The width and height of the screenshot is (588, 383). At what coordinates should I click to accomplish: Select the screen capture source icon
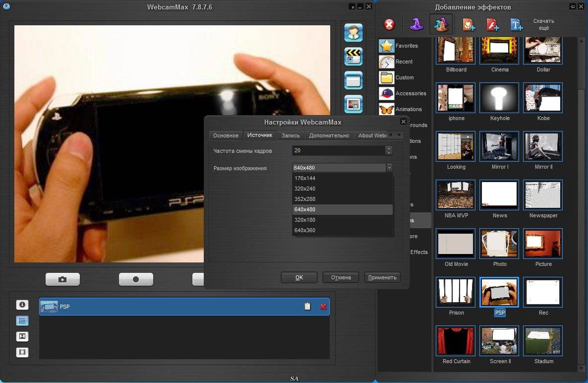[353, 80]
